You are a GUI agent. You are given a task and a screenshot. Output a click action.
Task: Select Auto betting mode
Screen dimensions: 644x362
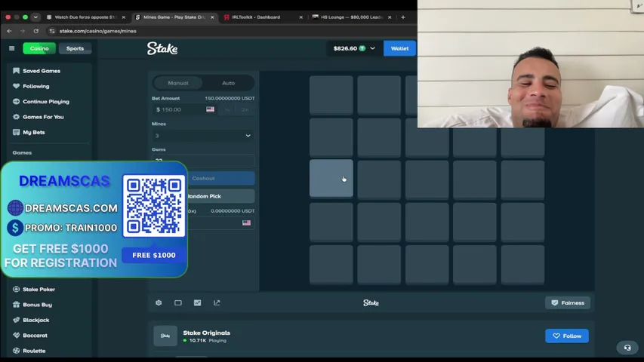228,83
